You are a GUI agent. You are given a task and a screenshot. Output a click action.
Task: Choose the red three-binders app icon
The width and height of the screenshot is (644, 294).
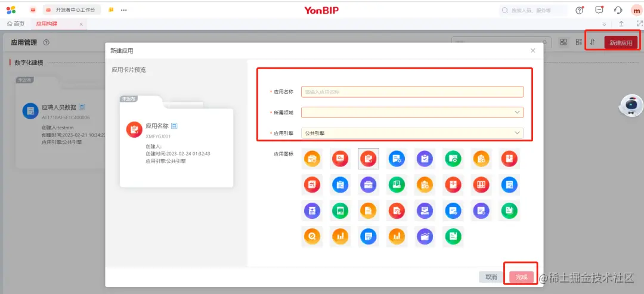481,185
